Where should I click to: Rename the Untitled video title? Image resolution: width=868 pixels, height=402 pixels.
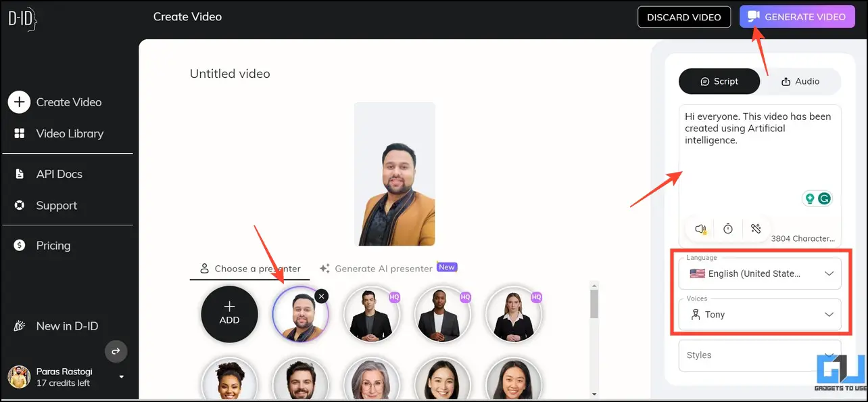pyautogui.click(x=230, y=74)
